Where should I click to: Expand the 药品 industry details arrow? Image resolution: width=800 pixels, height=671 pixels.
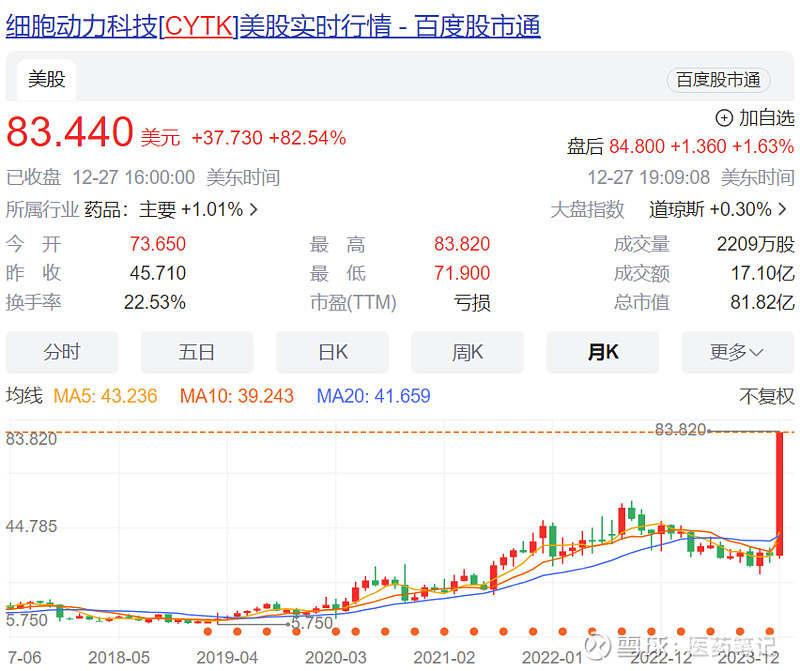point(253,211)
